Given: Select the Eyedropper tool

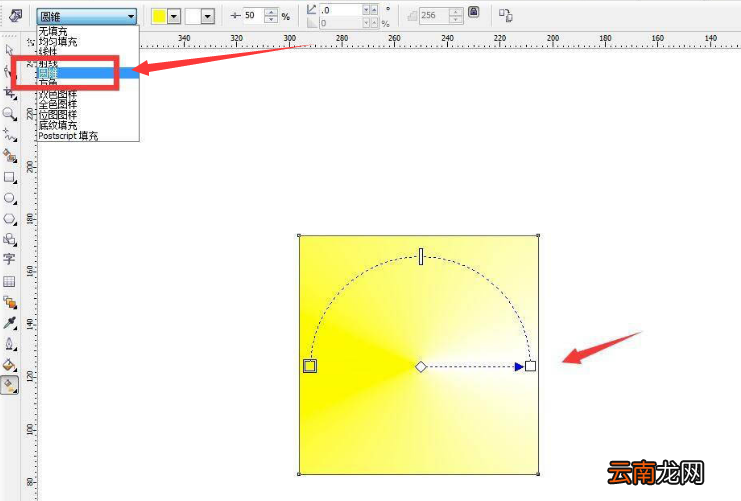Looking at the screenshot, I should pos(9,323).
